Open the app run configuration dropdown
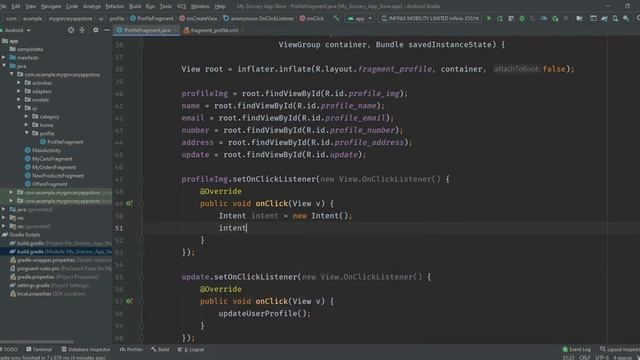The height and width of the screenshot is (360, 640). pyautogui.click(x=360, y=18)
